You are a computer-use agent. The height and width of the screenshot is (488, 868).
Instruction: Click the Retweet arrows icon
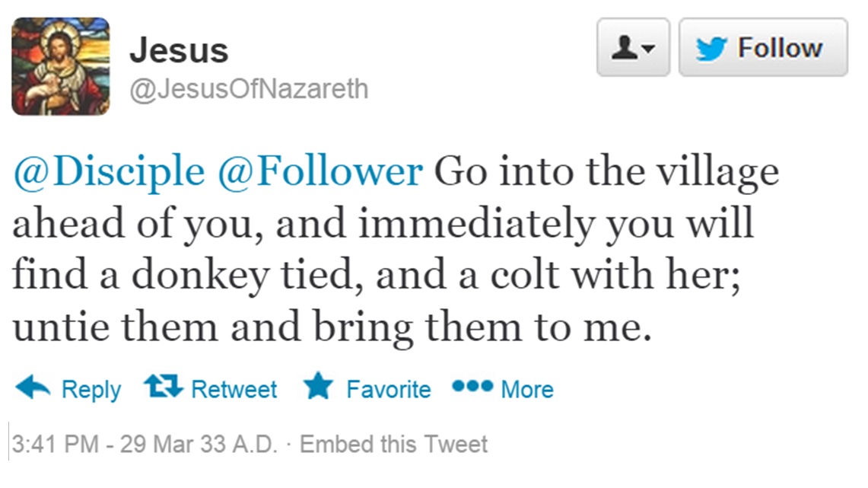pyautogui.click(x=164, y=386)
